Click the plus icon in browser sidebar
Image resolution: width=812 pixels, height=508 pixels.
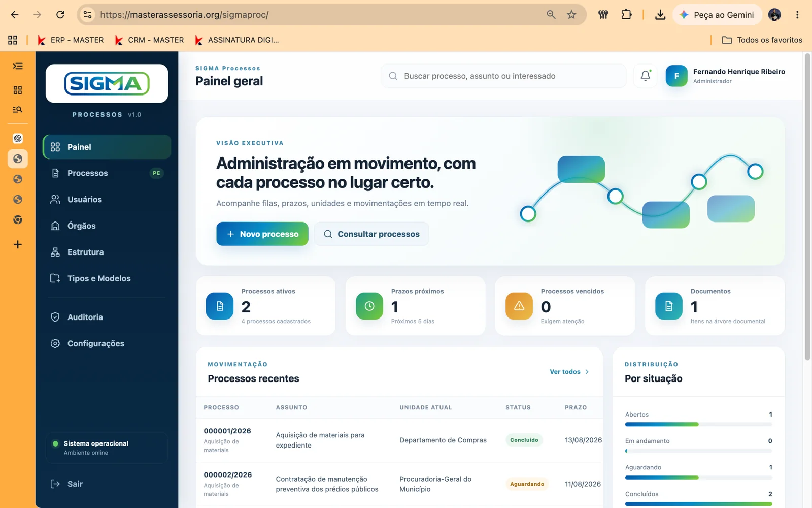point(18,244)
